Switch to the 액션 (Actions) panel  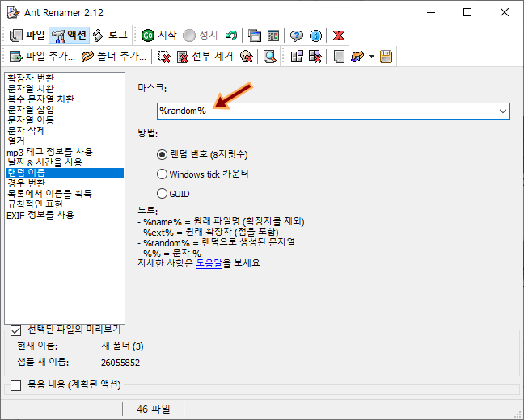[70, 36]
